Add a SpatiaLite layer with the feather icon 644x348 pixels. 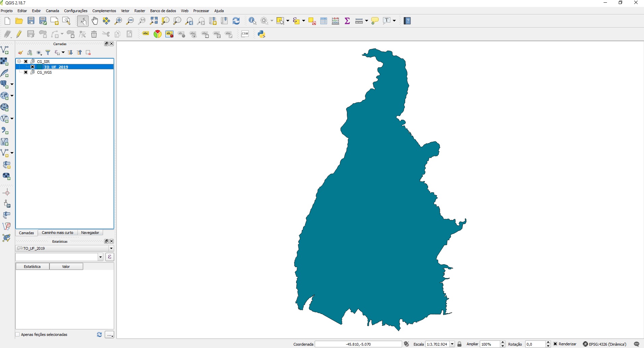point(5,73)
